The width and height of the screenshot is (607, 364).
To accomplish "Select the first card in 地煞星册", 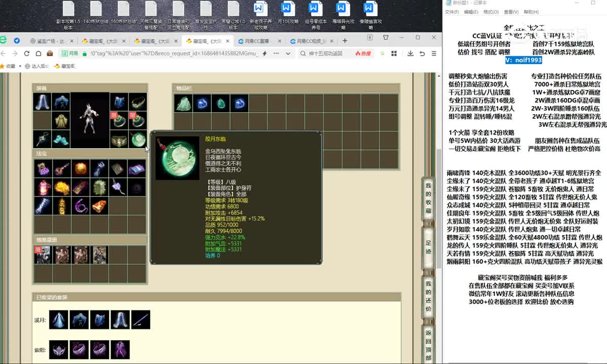I will click(x=43, y=255).
